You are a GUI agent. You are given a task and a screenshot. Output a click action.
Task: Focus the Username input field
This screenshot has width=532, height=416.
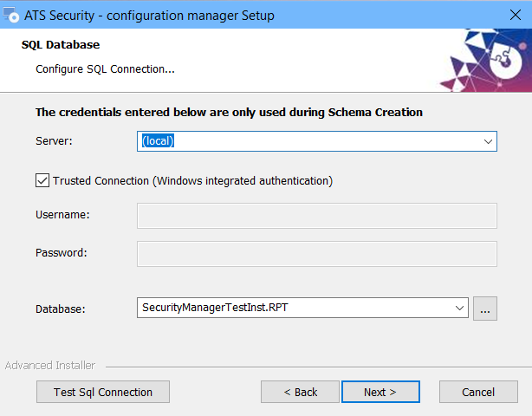click(x=317, y=216)
